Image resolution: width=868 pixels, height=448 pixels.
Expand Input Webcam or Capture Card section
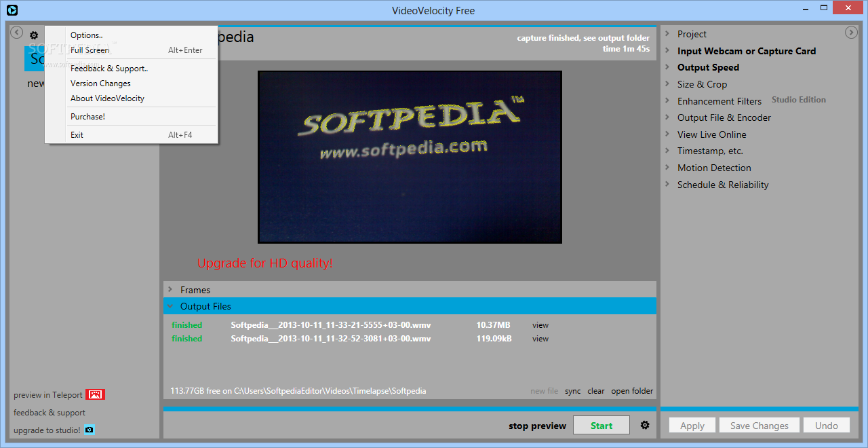[747, 51]
